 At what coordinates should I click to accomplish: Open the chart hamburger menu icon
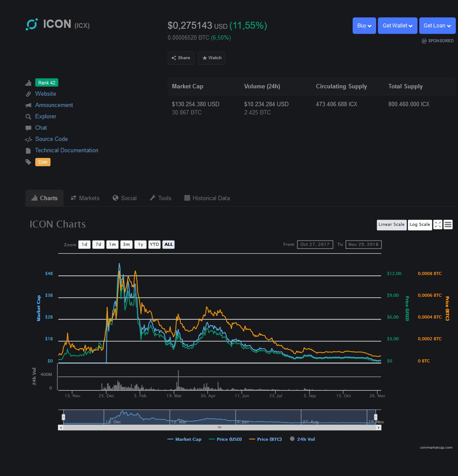448,225
